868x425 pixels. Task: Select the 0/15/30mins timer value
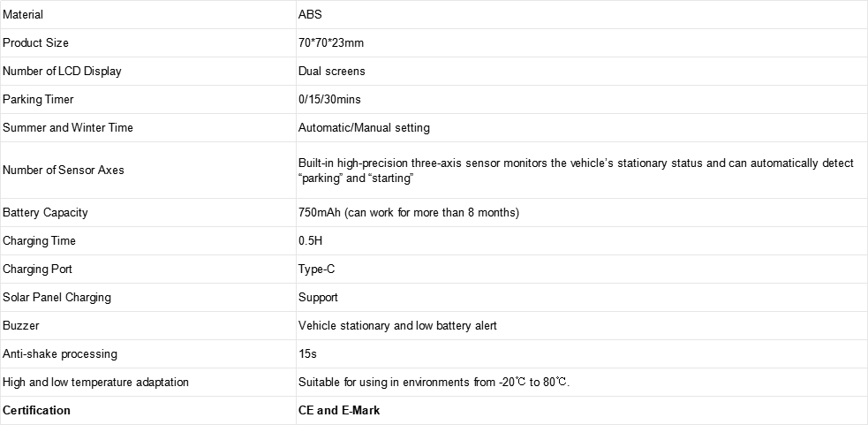(x=329, y=100)
